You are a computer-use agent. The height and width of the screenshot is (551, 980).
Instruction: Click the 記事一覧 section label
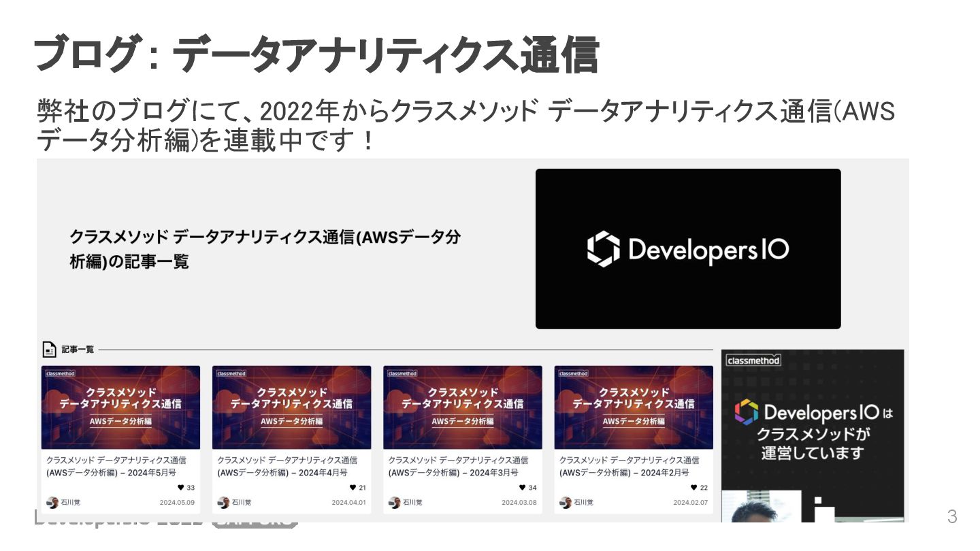78,350
